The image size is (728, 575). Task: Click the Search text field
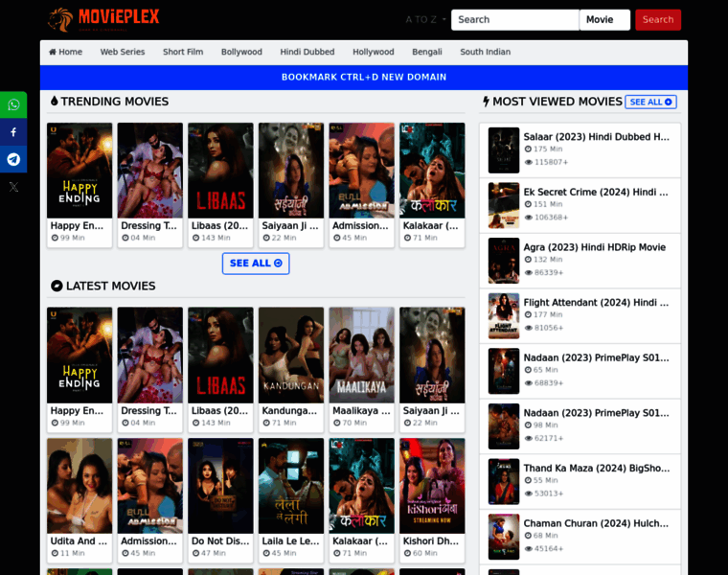click(514, 19)
